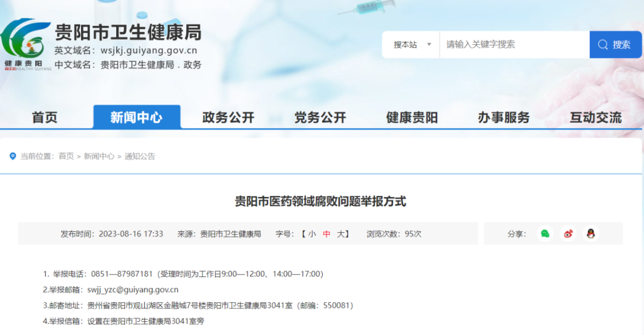Navigate to 办事服务 section
This screenshot has width=644, height=335.
tap(504, 118)
